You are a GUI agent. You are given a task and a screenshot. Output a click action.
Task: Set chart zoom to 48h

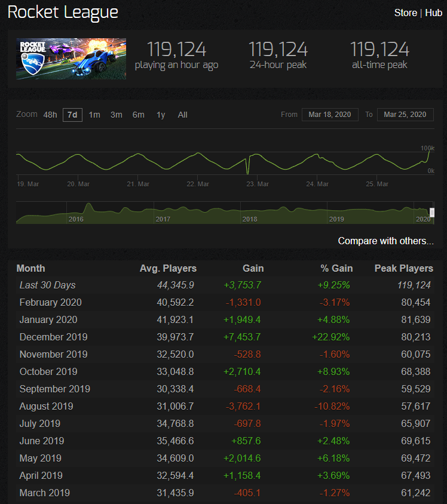[x=50, y=115]
